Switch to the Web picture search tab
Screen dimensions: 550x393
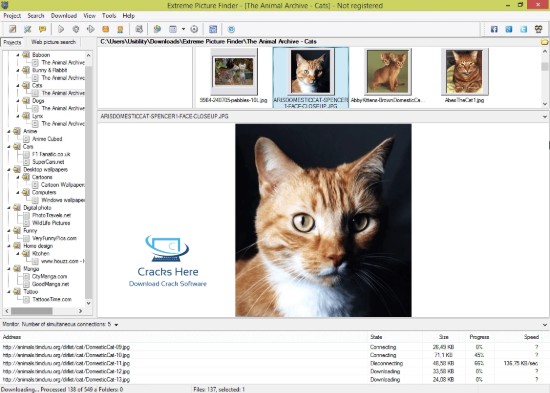click(53, 42)
